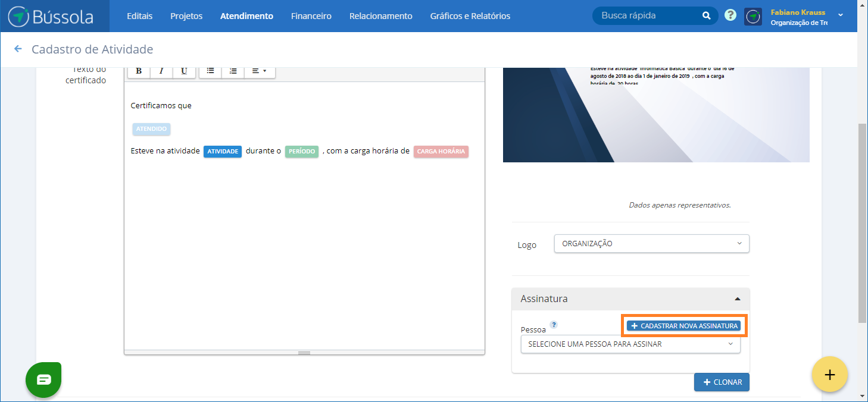868x402 pixels.
Task: Insert a numbered list
Action: 233,71
